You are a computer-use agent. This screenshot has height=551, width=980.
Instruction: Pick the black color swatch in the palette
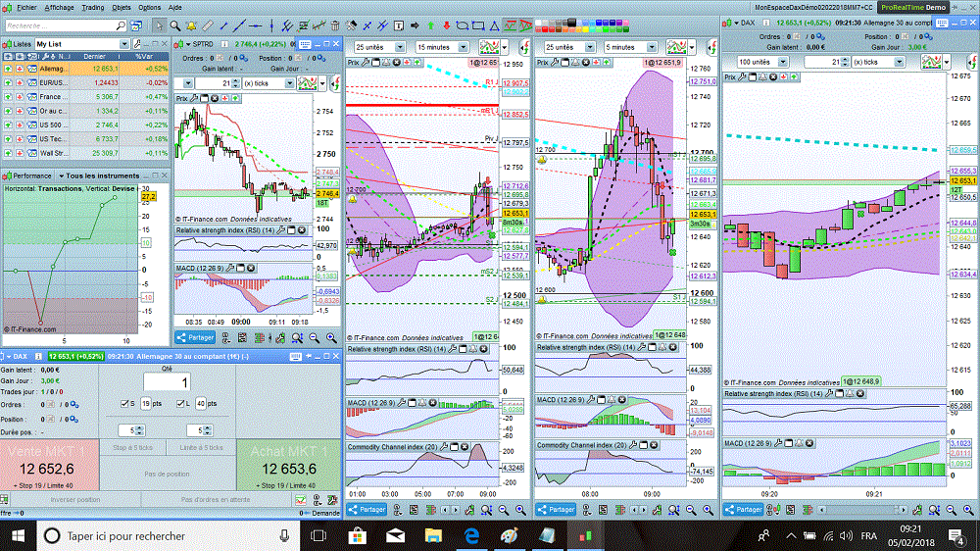click(572, 23)
